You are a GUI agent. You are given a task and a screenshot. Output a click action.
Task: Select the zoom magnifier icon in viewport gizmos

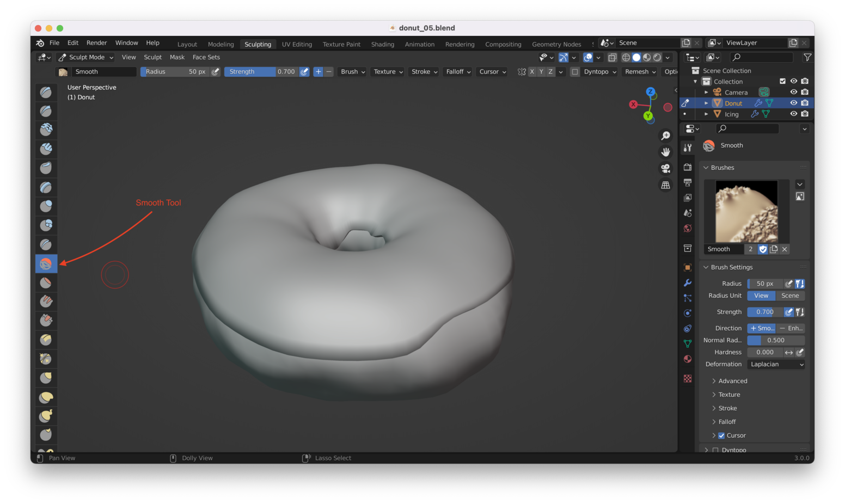(x=666, y=136)
